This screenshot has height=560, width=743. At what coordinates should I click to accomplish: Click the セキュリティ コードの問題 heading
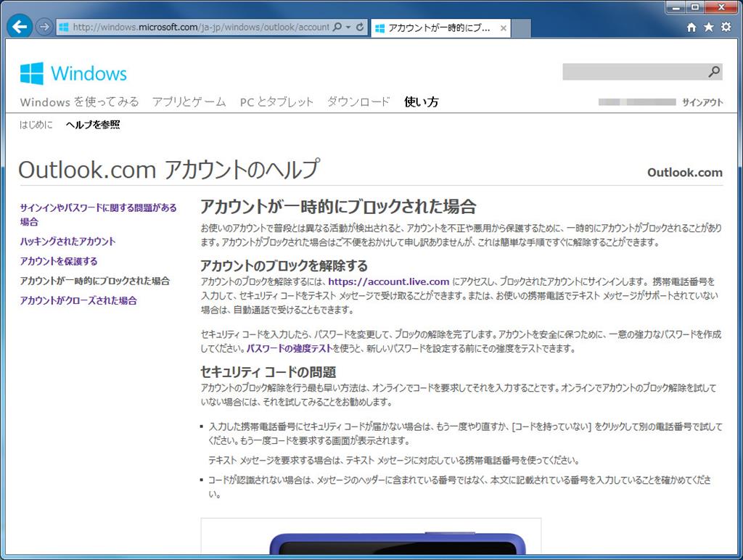coord(268,372)
